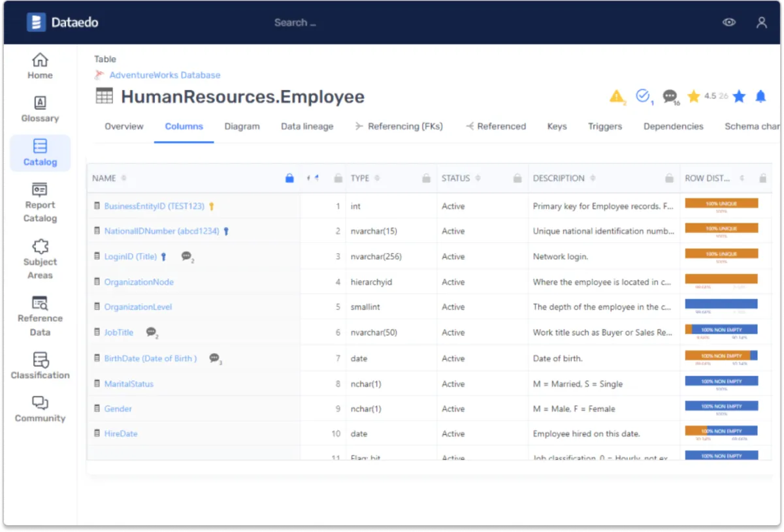Toggle the eye visibility icon in header
Image resolution: width=784 pixels, height=532 pixels.
tap(729, 22)
